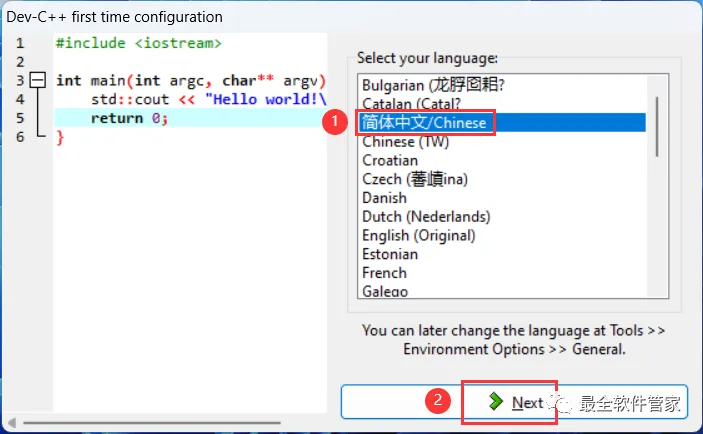Select Bulgarian in the language list
The width and height of the screenshot is (703, 434).
502,85
